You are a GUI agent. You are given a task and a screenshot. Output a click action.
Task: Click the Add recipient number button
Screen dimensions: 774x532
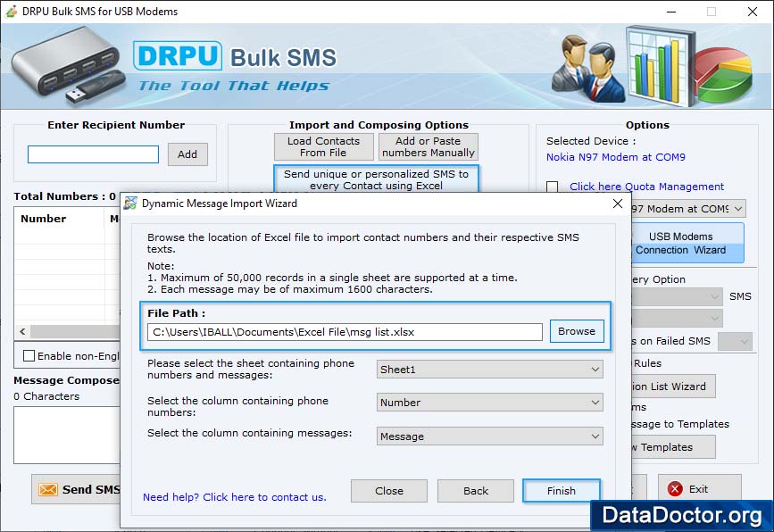187,154
